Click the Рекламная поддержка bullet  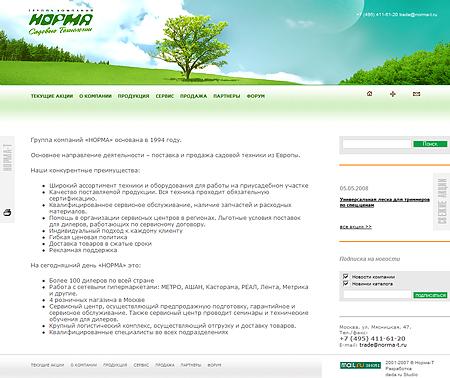(83, 250)
